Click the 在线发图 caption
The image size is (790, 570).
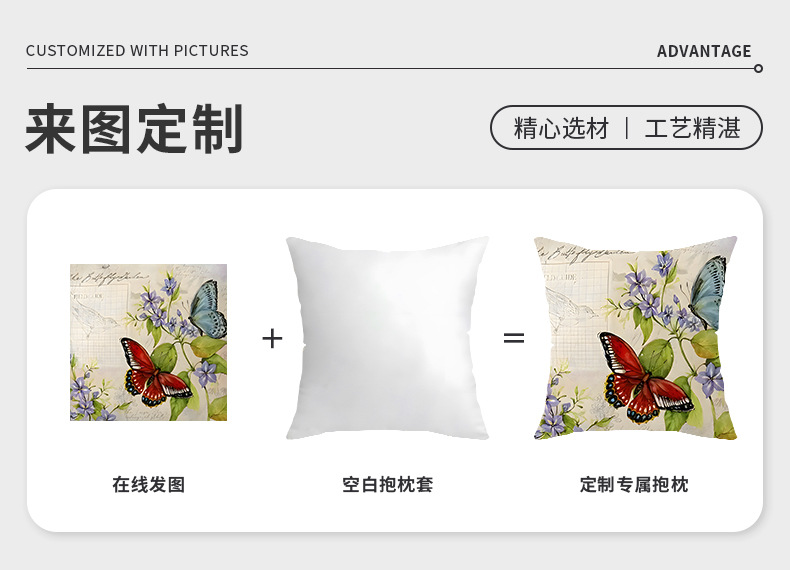[x=149, y=484]
